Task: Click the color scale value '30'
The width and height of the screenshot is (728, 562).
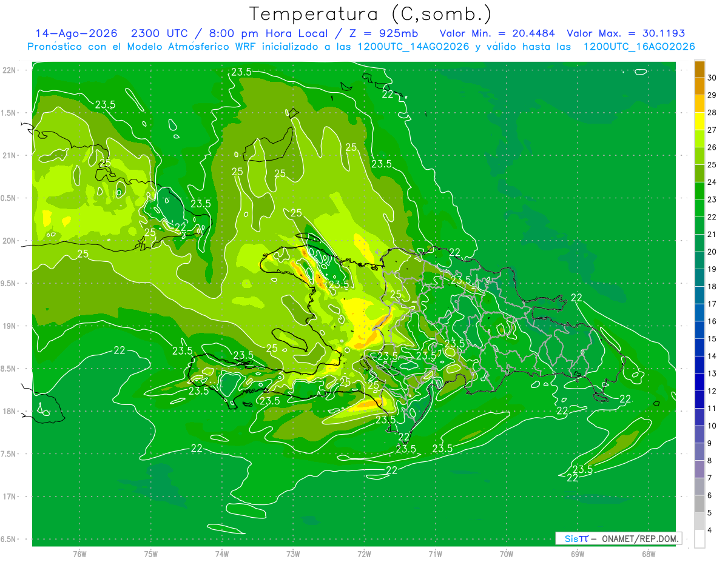Action: [x=712, y=78]
